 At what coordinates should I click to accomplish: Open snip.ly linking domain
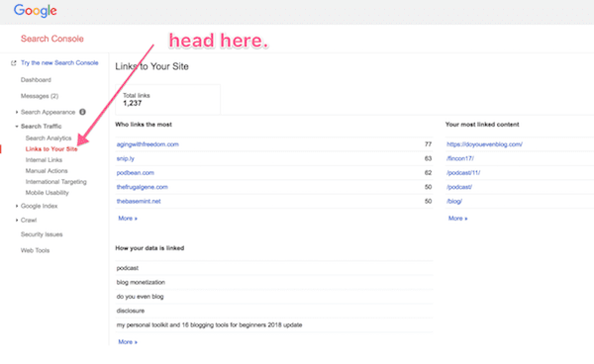(126, 158)
